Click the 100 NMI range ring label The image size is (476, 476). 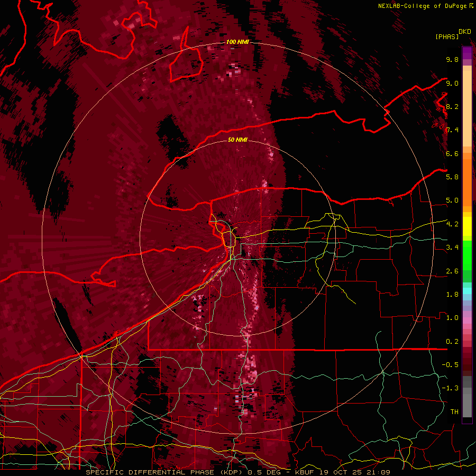pos(237,42)
